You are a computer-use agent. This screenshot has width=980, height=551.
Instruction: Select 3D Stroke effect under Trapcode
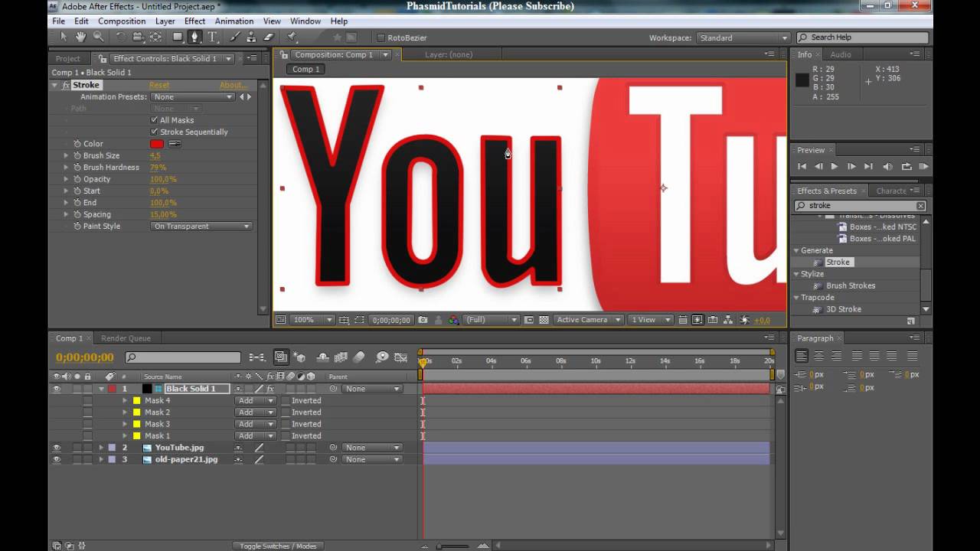point(844,309)
